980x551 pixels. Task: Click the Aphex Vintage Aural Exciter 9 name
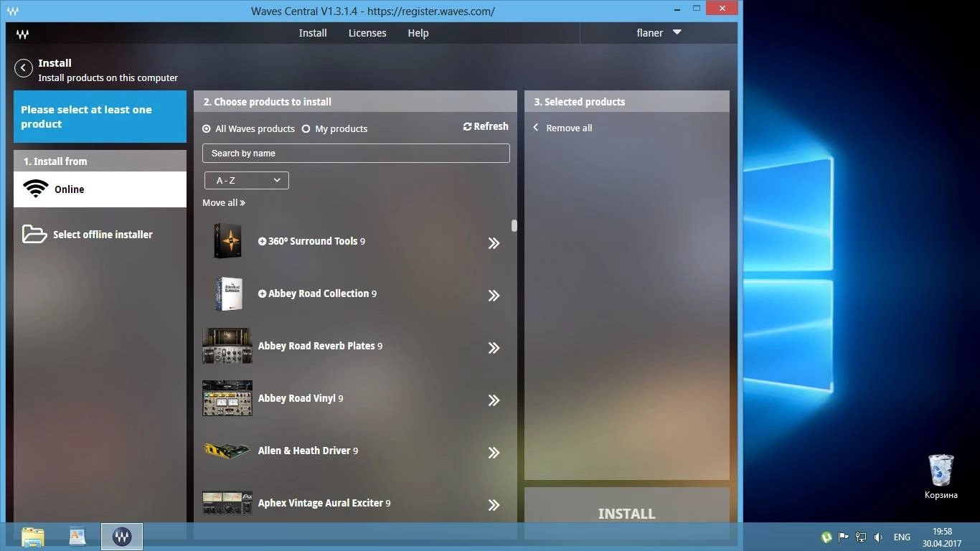324,503
